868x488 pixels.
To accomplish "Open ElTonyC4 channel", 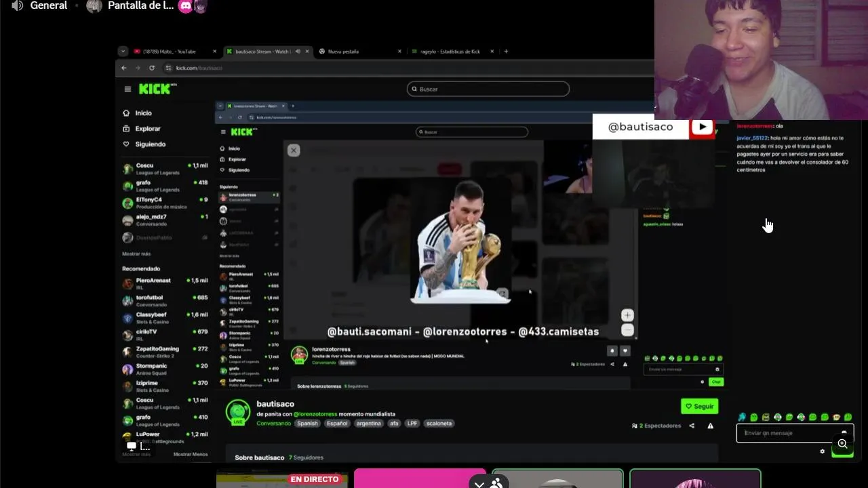I will pos(165,203).
